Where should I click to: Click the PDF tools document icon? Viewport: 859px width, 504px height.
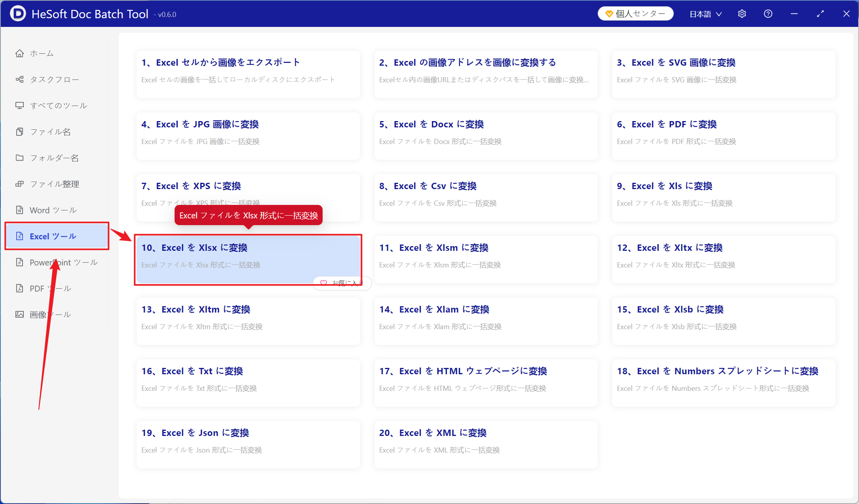(19, 288)
